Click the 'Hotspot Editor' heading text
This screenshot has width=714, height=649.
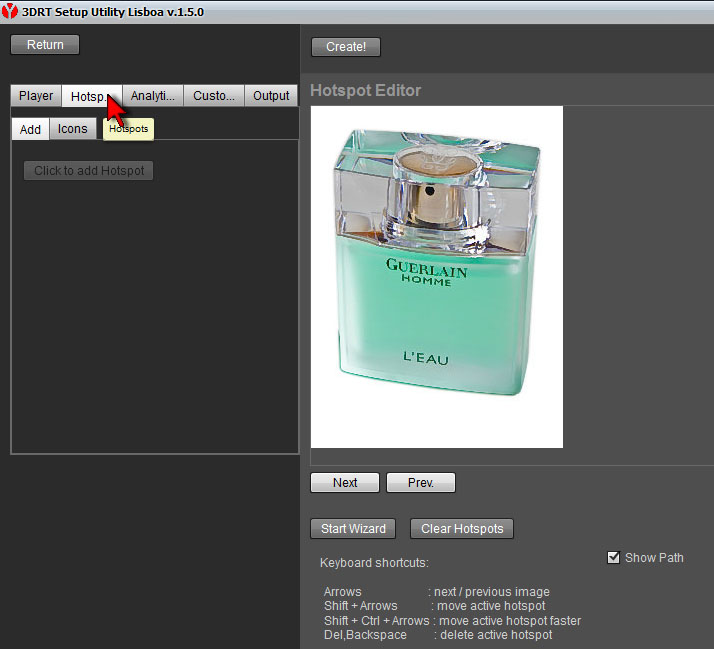[365, 90]
